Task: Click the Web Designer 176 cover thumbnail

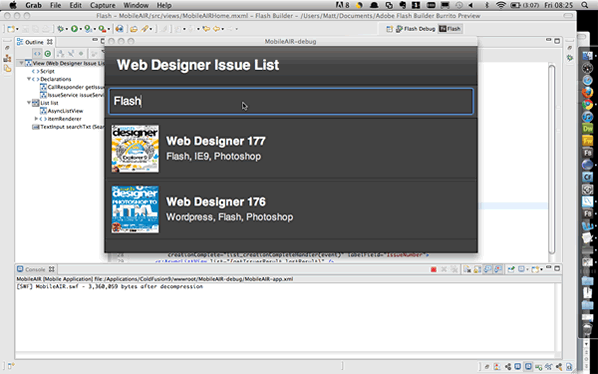Action: 135,209
